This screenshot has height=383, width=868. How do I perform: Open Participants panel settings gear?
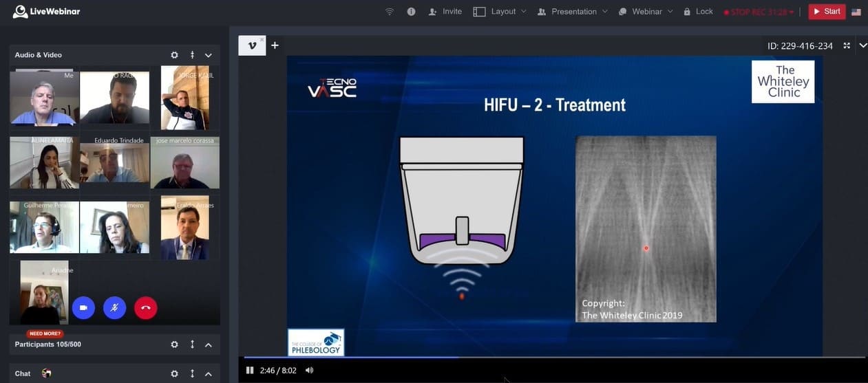(174, 344)
